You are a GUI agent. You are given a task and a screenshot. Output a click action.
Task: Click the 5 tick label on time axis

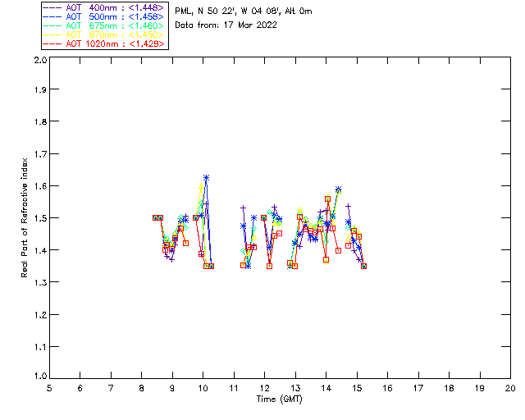(x=49, y=388)
